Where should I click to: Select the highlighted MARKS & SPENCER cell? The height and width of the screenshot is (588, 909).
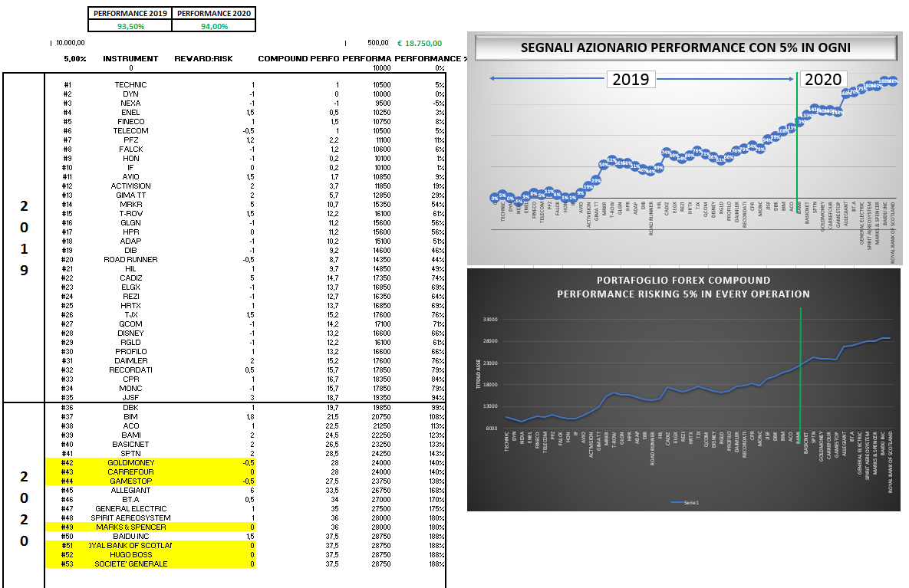click(130, 527)
